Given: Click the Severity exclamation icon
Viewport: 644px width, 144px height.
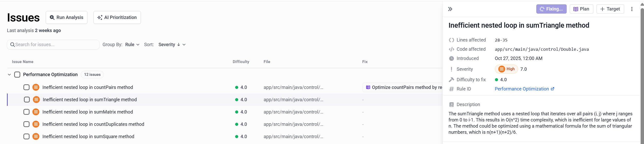Looking at the screenshot, I should [x=452, y=69].
